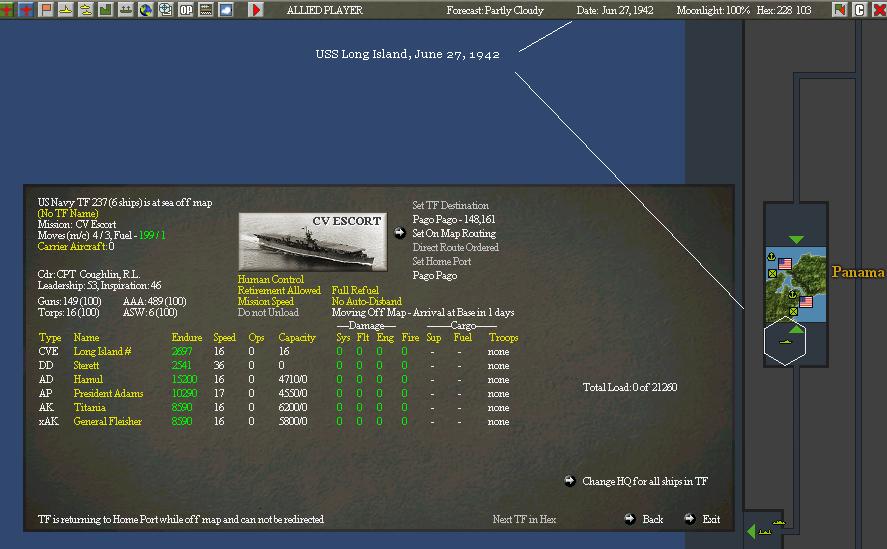Toggle Full Refuel setting

355,290
